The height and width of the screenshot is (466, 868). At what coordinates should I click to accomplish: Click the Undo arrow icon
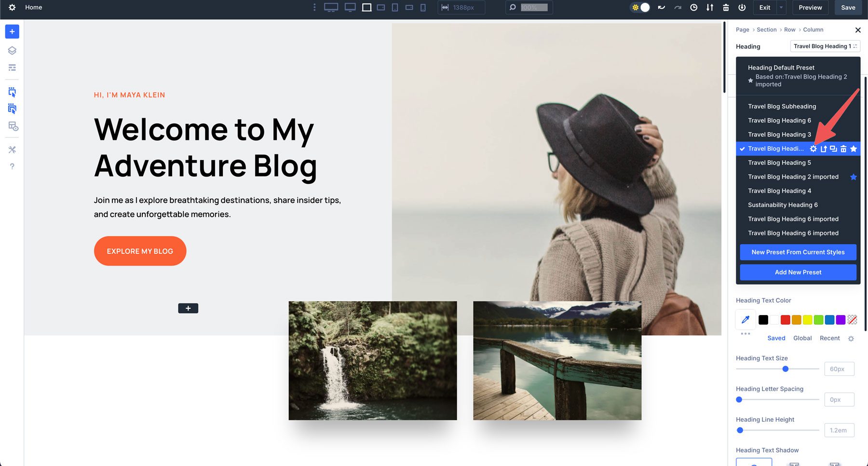click(661, 7)
